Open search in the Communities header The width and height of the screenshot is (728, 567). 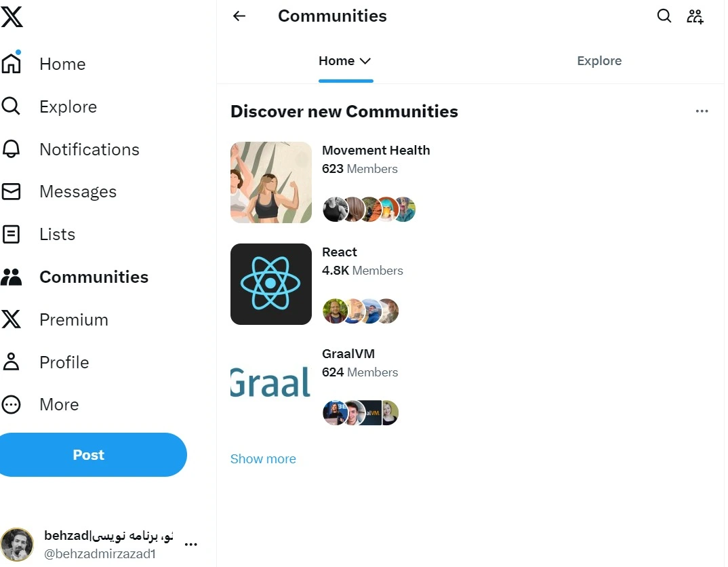[x=664, y=16]
